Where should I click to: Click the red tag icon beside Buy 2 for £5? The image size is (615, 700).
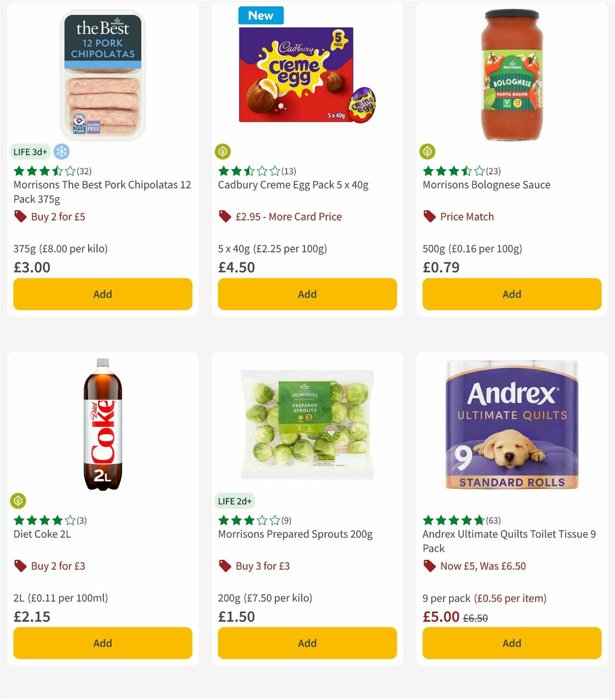(20, 216)
